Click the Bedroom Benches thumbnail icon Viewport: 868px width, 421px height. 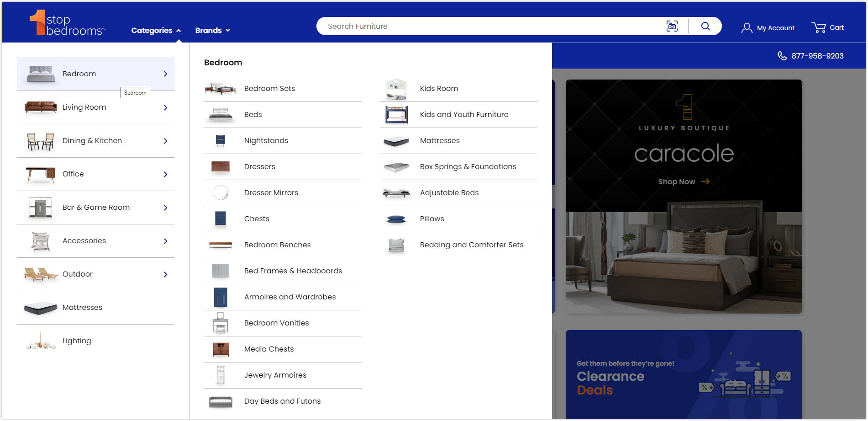click(x=221, y=245)
